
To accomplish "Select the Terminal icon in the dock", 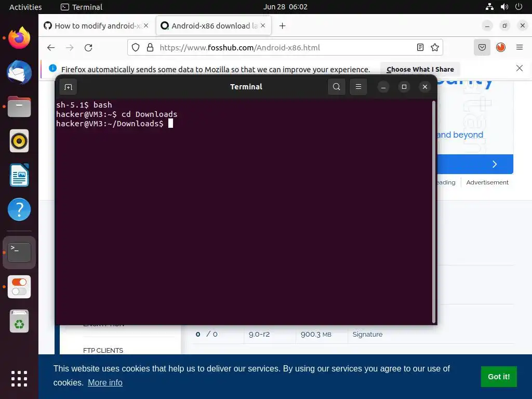I will pyautogui.click(x=19, y=252).
